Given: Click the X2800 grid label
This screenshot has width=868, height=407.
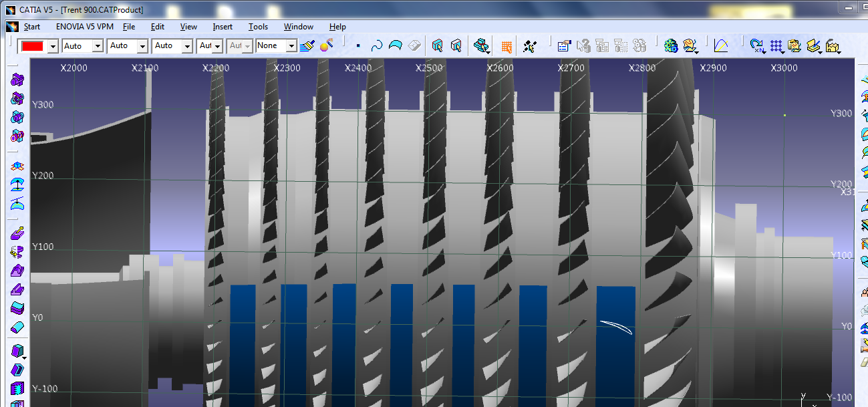Looking at the screenshot, I should click(642, 68).
